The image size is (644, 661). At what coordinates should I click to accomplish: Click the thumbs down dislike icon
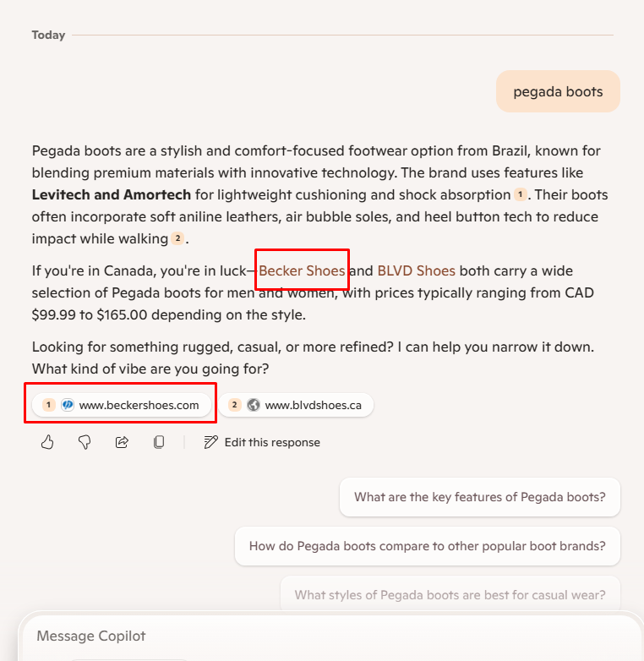(85, 442)
